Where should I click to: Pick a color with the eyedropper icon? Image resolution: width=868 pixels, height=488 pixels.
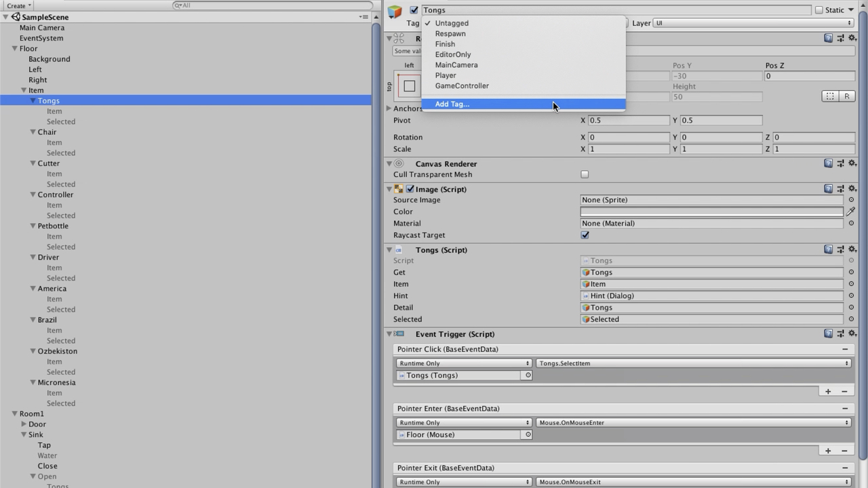click(x=850, y=211)
